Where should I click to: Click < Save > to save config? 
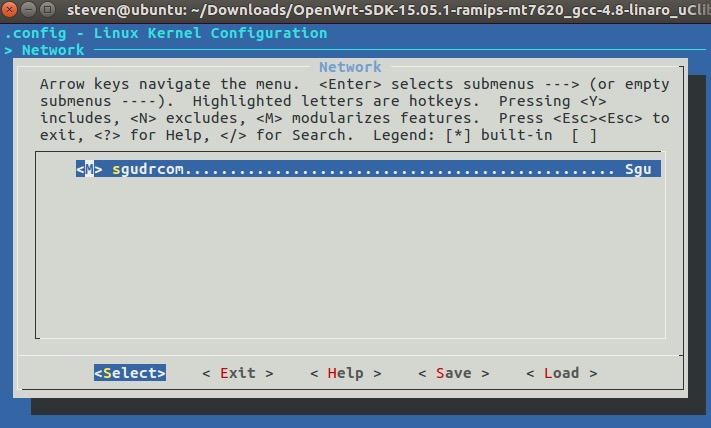[x=453, y=373]
